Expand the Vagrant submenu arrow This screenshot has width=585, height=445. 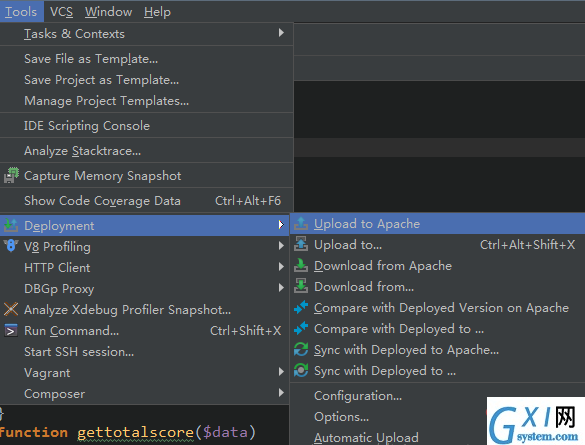tap(281, 372)
